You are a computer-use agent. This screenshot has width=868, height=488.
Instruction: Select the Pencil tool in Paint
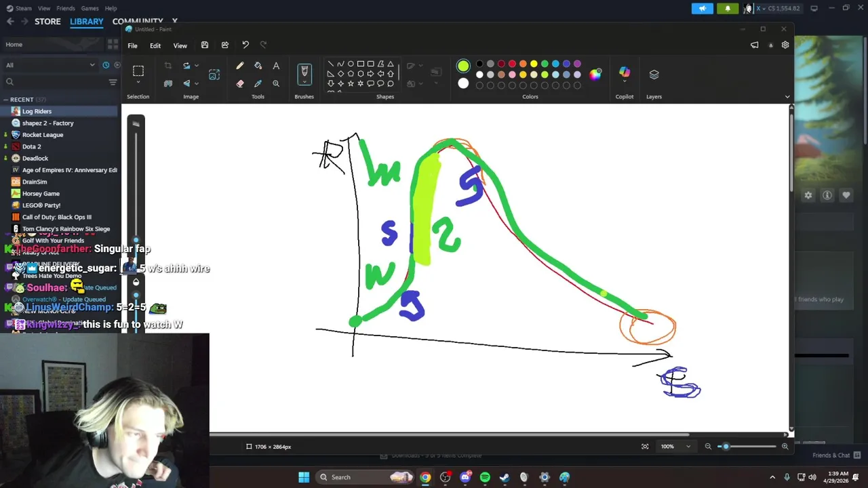tap(240, 66)
